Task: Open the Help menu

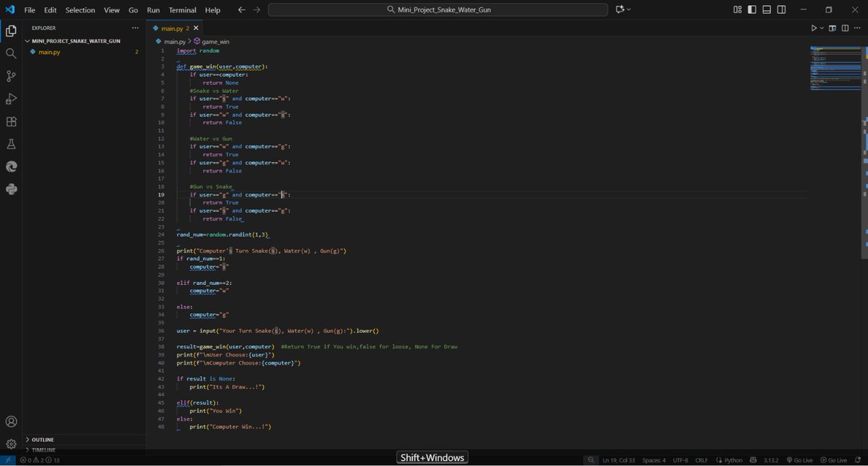Action: 213,10
